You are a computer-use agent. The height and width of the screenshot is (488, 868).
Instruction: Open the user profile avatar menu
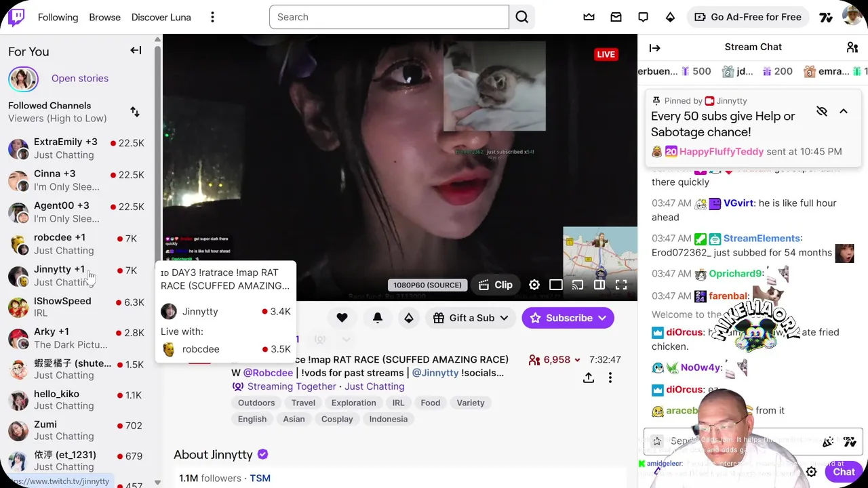[x=852, y=17]
